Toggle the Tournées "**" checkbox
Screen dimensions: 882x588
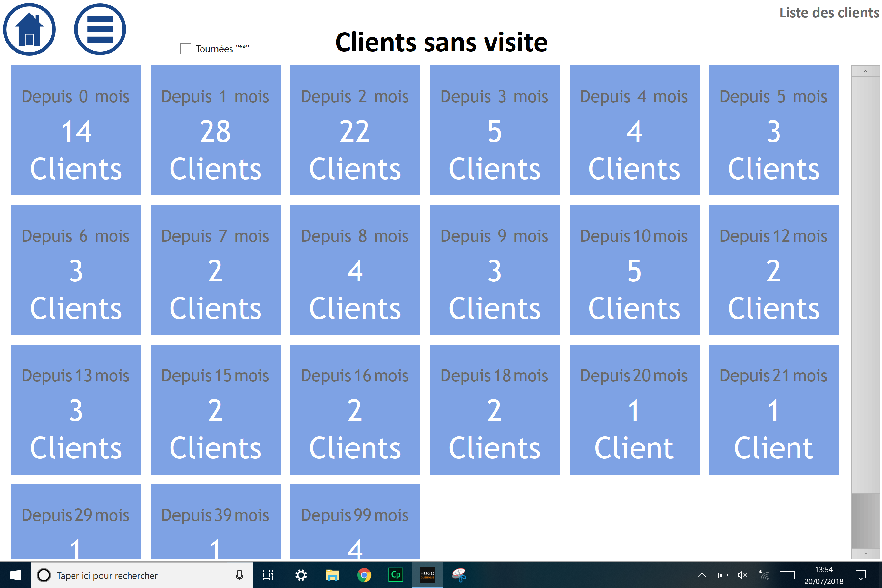pos(185,49)
